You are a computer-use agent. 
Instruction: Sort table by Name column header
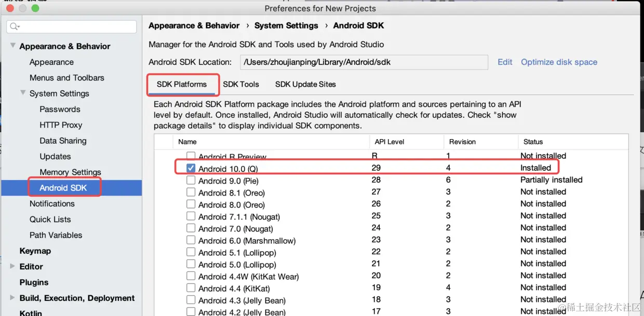click(x=270, y=142)
